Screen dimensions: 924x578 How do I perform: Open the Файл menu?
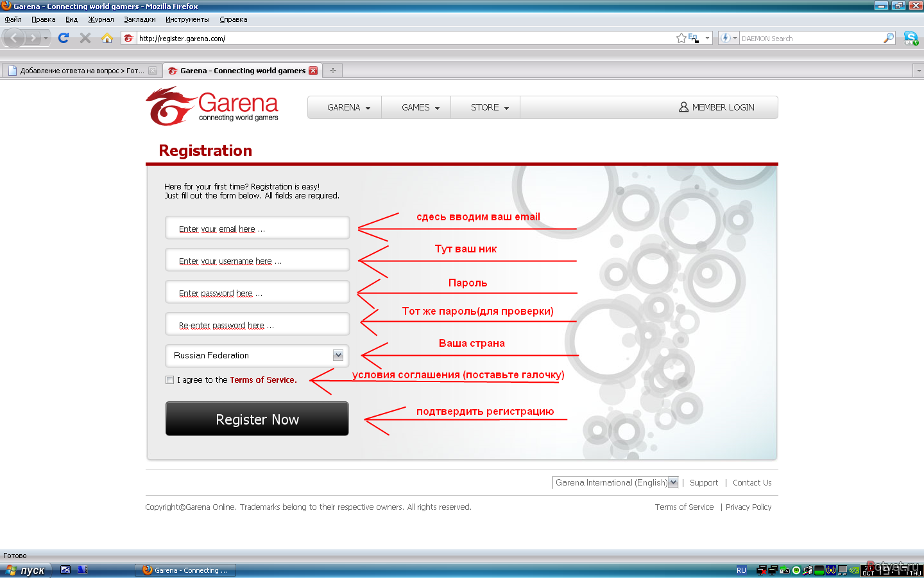pos(13,19)
